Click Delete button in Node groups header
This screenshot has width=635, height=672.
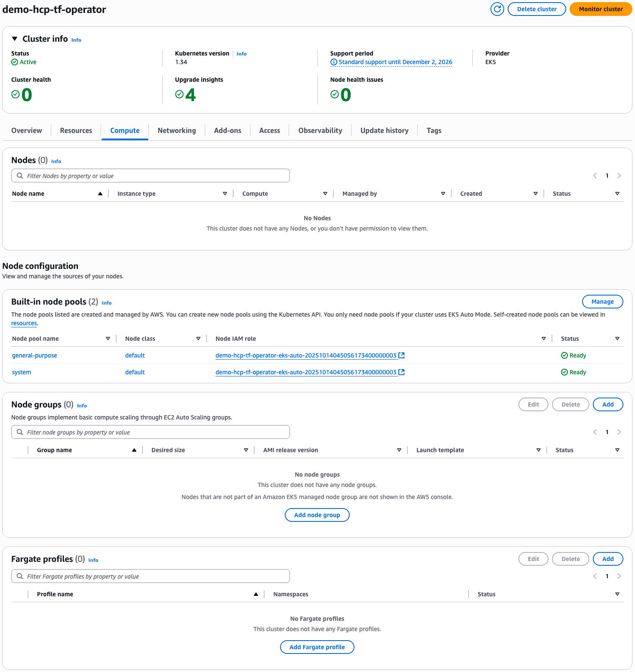click(x=570, y=404)
